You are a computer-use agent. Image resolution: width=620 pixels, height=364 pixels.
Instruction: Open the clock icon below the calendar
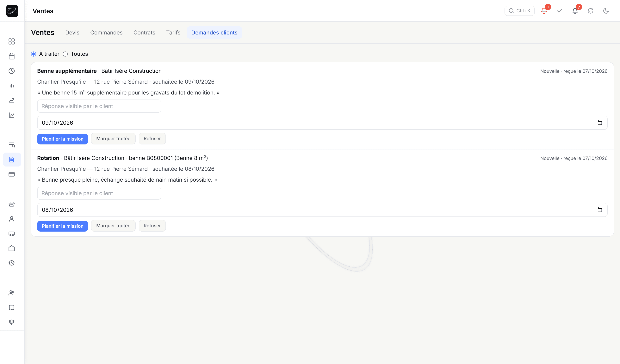pyautogui.click(x=12, y=71)
